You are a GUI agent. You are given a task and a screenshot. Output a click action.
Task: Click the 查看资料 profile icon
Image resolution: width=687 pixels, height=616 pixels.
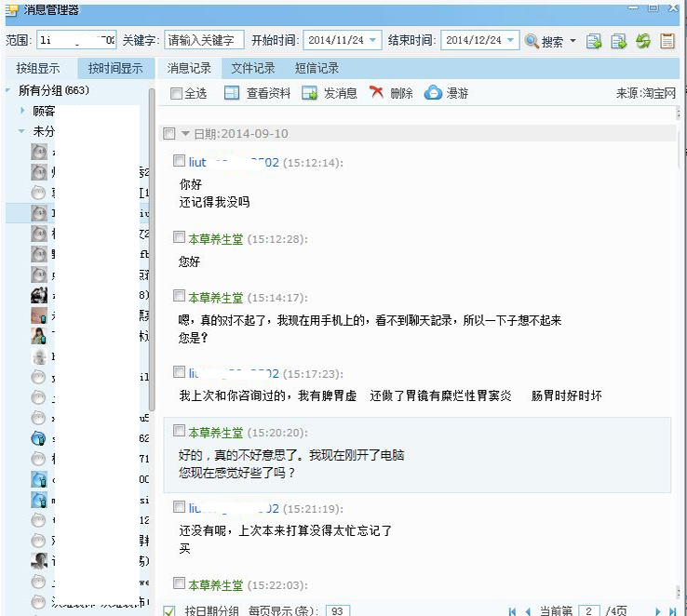(x=232, y=93)
